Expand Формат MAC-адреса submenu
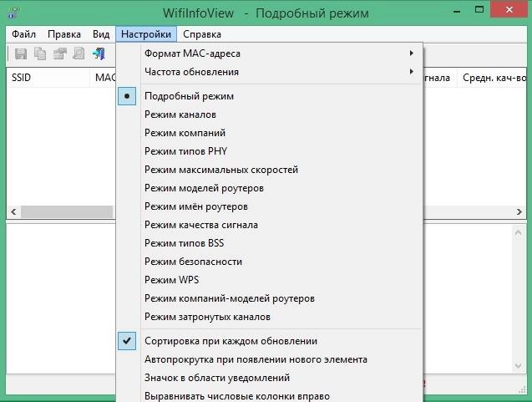This screenshot has width=532, height=402. [x=270, y=53]
